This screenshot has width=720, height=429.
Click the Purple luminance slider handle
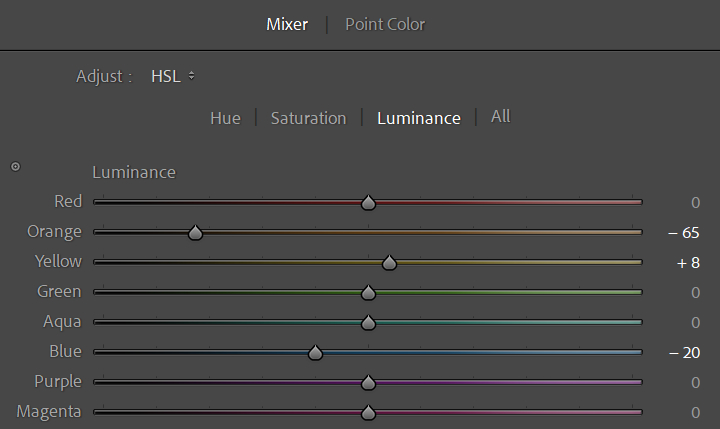[x=368, y=382]
